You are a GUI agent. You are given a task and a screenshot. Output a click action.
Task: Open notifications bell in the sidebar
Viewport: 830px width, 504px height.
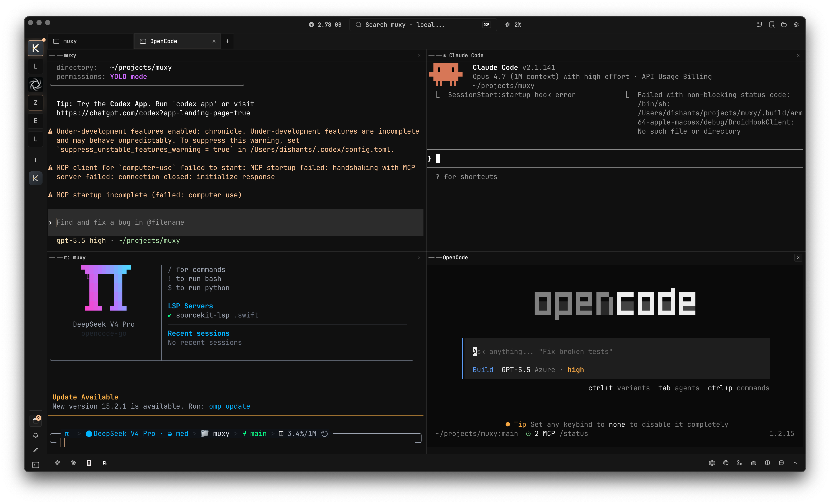tap(35, 435)
